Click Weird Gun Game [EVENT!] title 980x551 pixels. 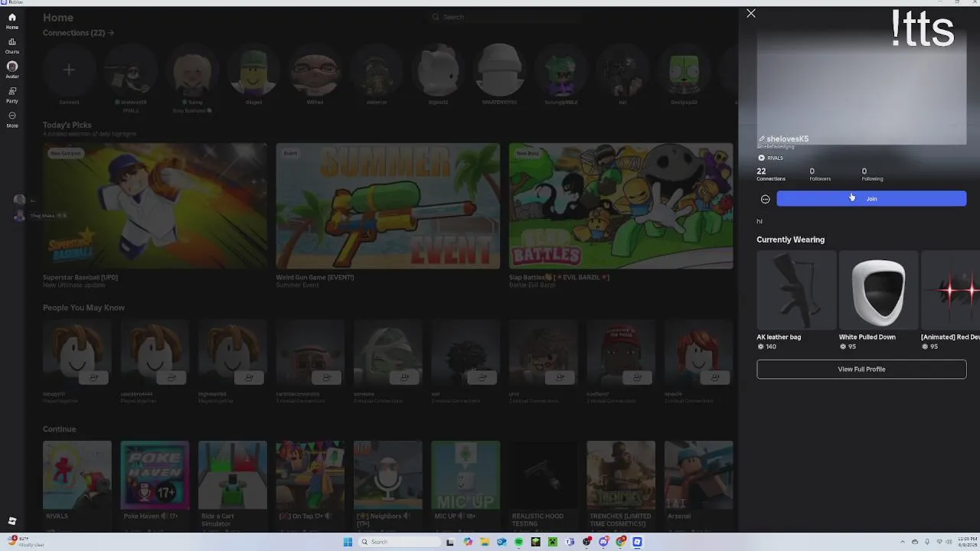tap(315, 277)
